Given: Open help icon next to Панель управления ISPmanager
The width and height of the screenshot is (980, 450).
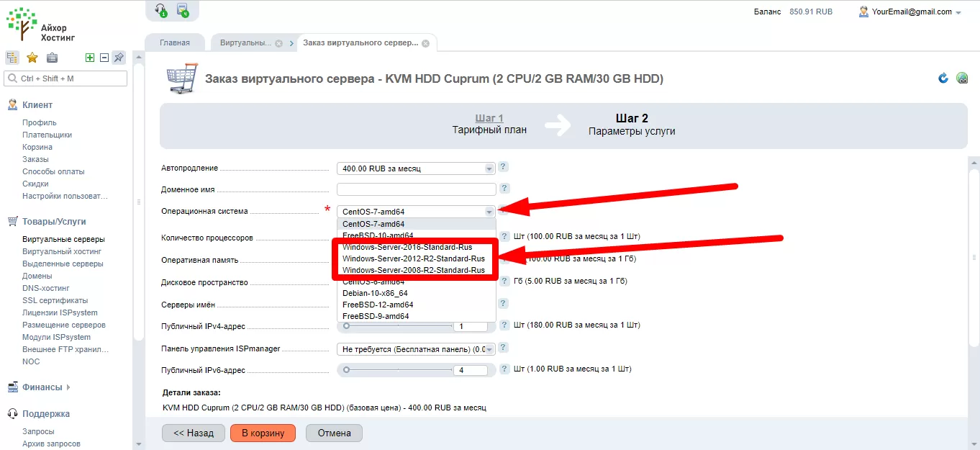Looking at the screenshot, I should [504, 347].
